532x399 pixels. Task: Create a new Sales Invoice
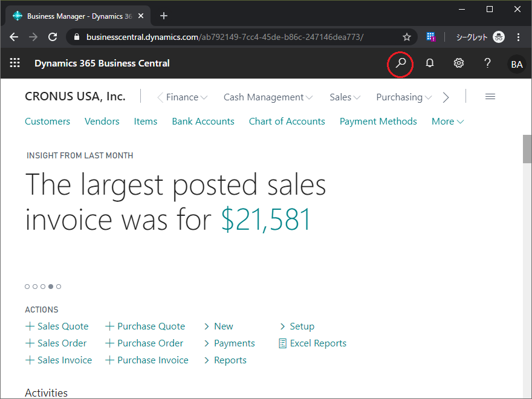59,360
